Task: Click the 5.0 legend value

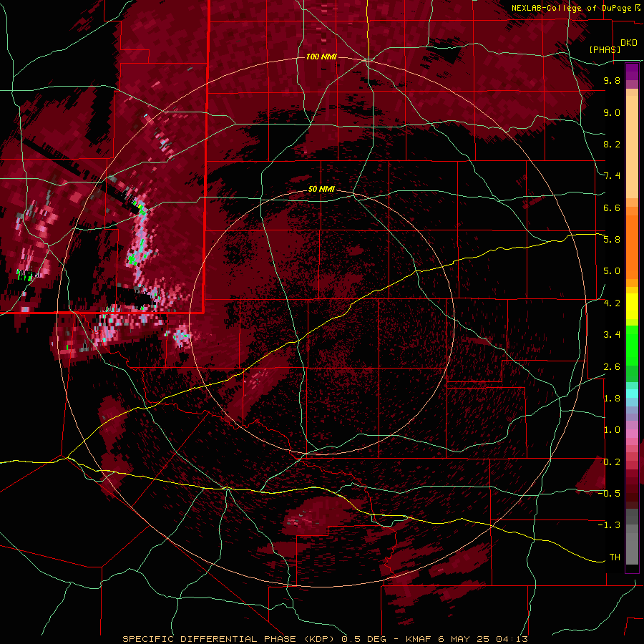Action: tap(612, 271)
